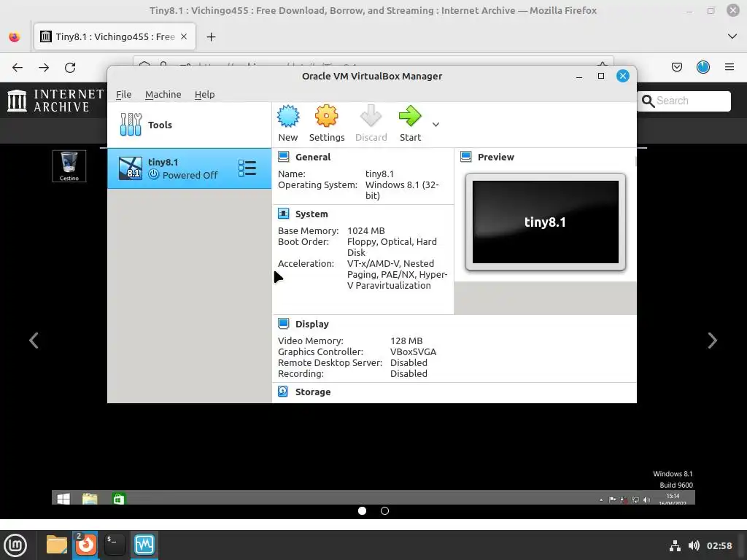This screenshot has height=560, width=747.
Task: Open the terminal from the taskbar
Action: [115, 545]
